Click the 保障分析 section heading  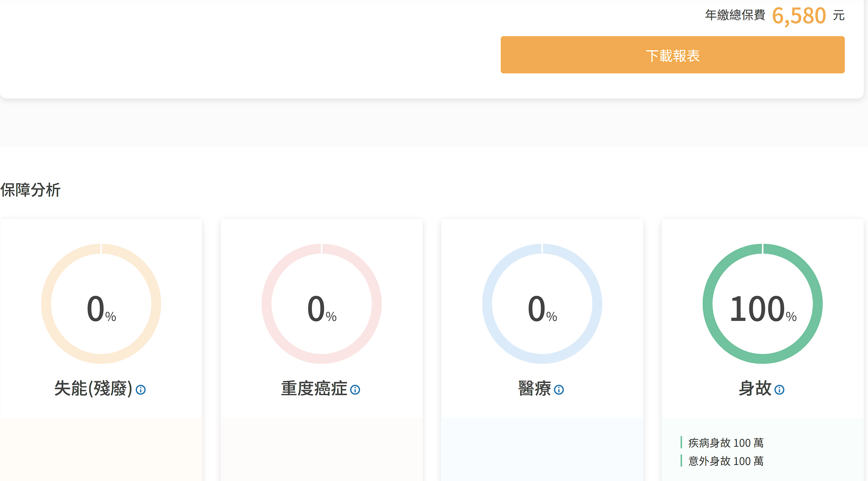pyautogui.click(x=30, y=190)
